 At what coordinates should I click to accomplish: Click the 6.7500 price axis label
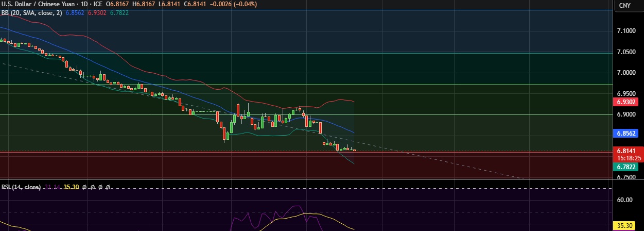[x=627, y=177]
